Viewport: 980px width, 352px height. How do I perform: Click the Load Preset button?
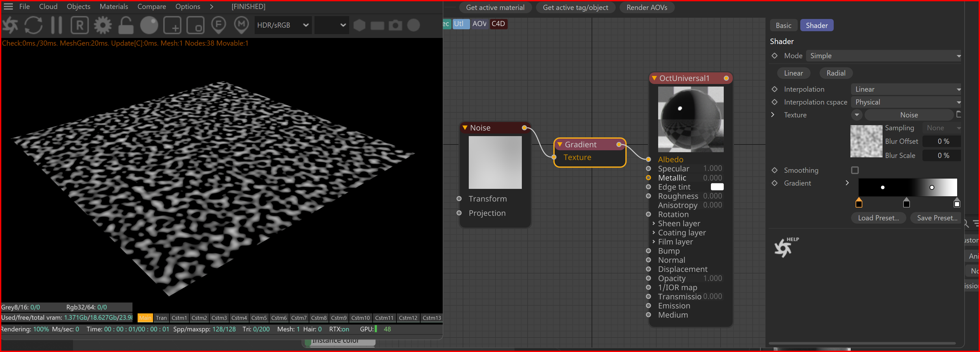878,218
